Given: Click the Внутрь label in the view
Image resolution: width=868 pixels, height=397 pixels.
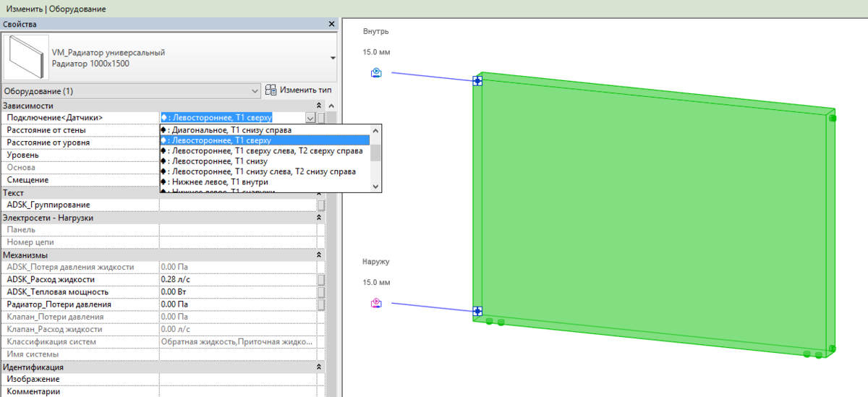Looking at the screenshot, I should coord(375,32).
